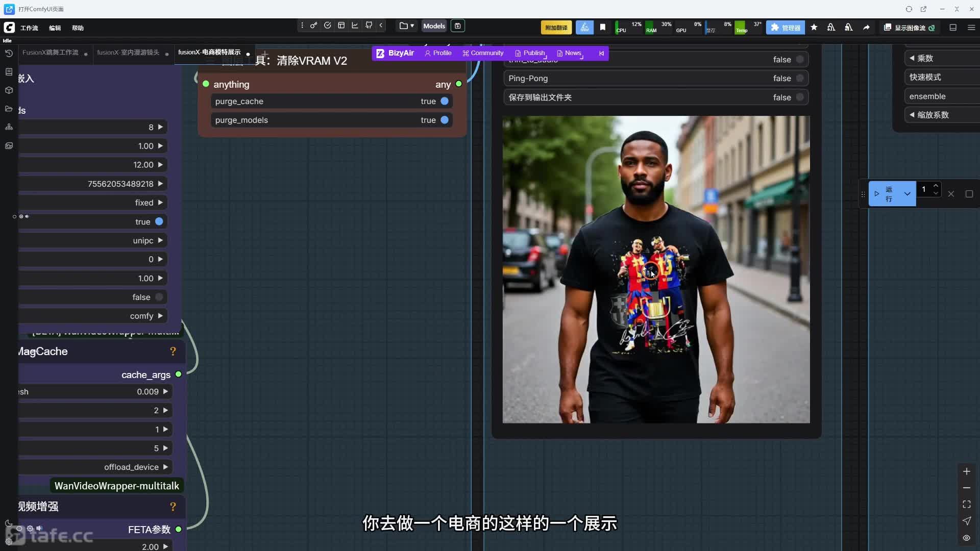This screenshot has height=551, width=980.
Task: Open BizyAir Publish link
Action: [x=530, y=53]
